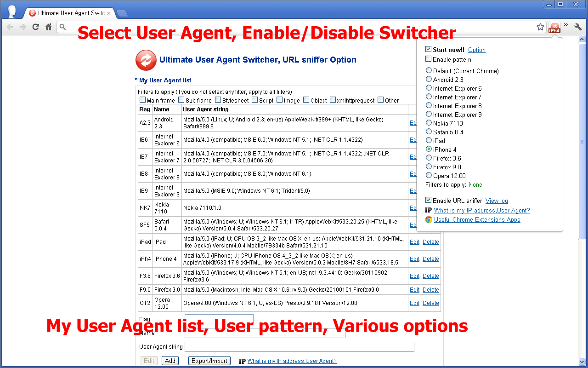Check the Script filter
588x368 pixels.
[x=254, y=100]
